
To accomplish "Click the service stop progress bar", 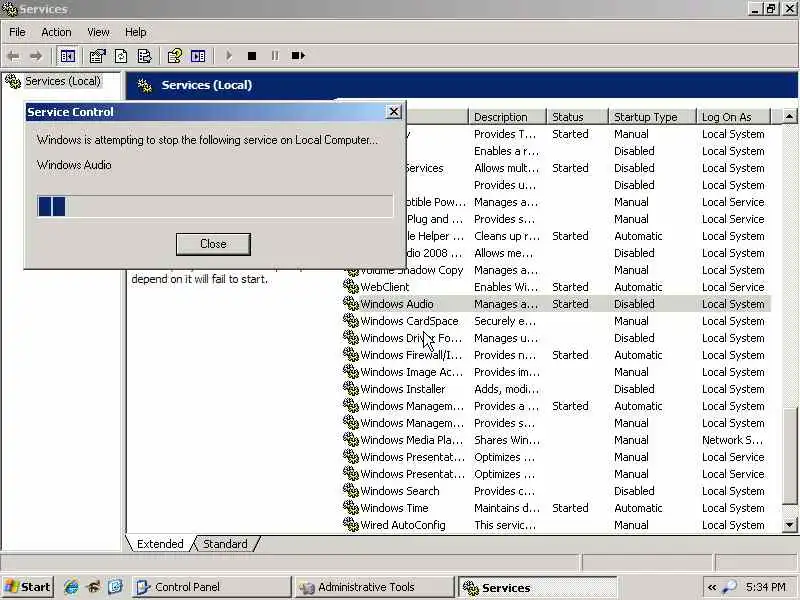I will point(215,206).
